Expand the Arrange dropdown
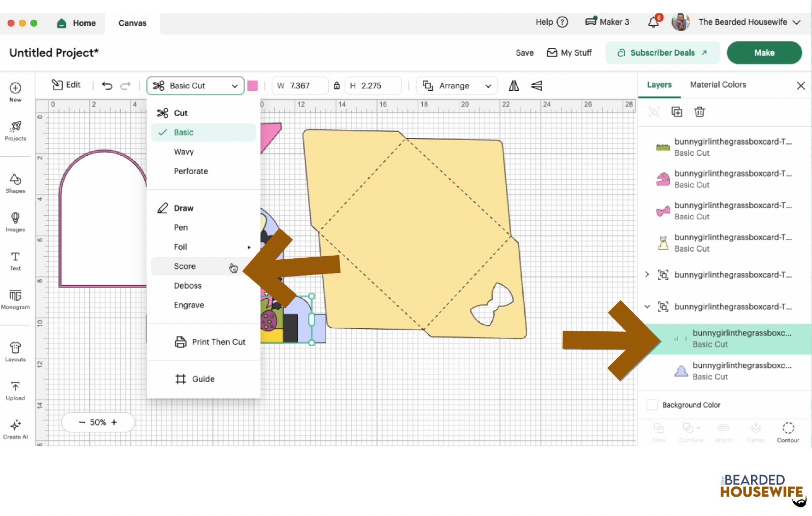The image size is (812, 516). pos(457,86)
